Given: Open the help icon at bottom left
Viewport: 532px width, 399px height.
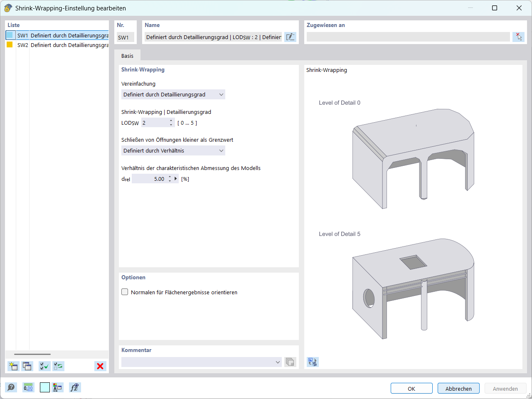Looking at the screenshot, I should coord(11,387).
